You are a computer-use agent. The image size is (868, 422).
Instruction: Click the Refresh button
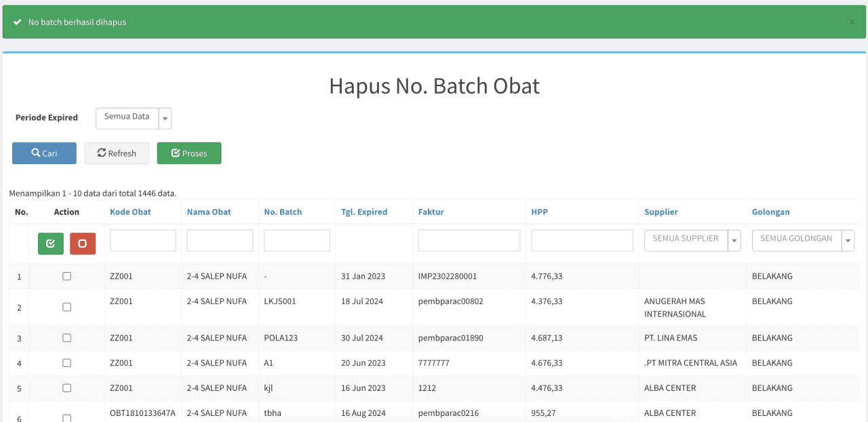click(x=117, y=153)
